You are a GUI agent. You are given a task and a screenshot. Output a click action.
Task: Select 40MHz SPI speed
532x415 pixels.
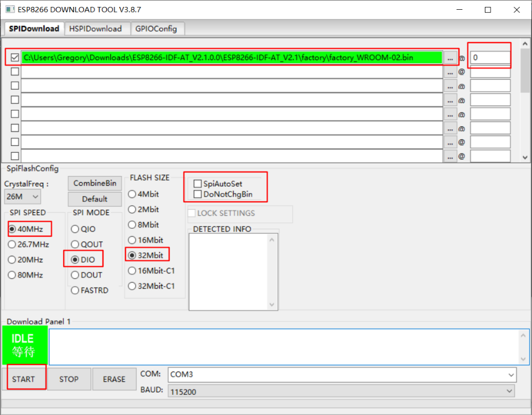coord(26,229)
